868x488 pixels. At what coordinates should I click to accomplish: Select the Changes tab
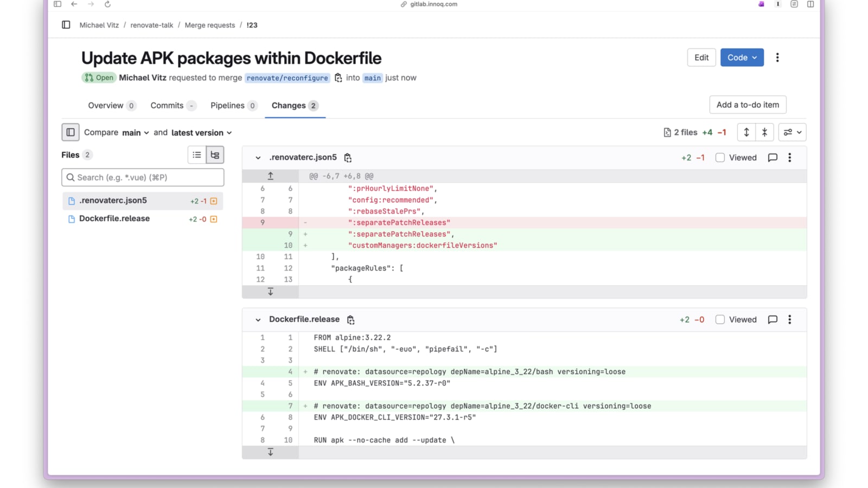[x=295, y=106]
